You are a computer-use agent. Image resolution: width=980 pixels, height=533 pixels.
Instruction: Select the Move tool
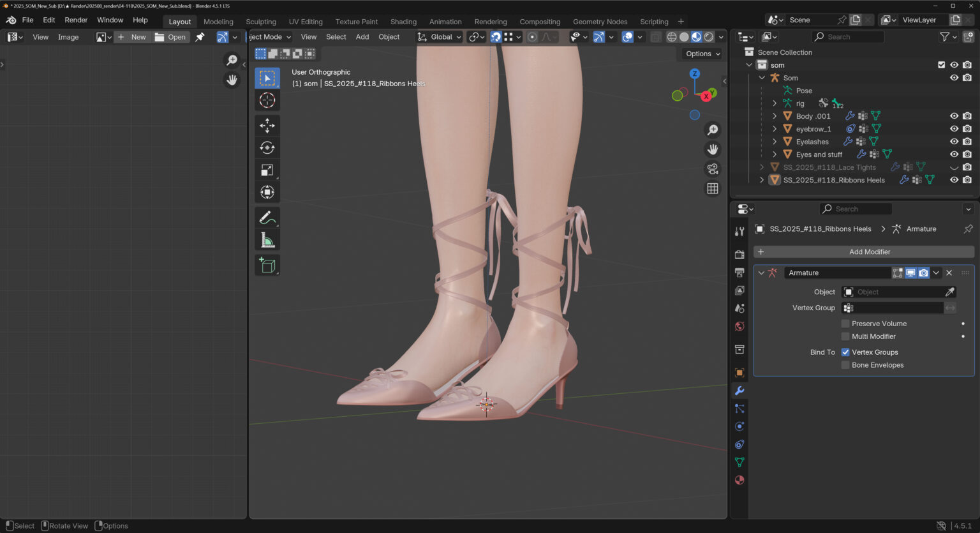[267, 125]
